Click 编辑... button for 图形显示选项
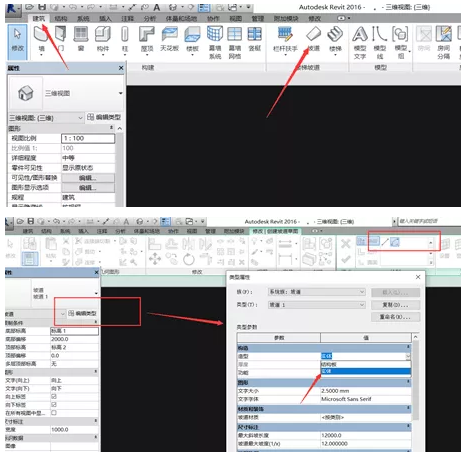 (x=88, y=188)
